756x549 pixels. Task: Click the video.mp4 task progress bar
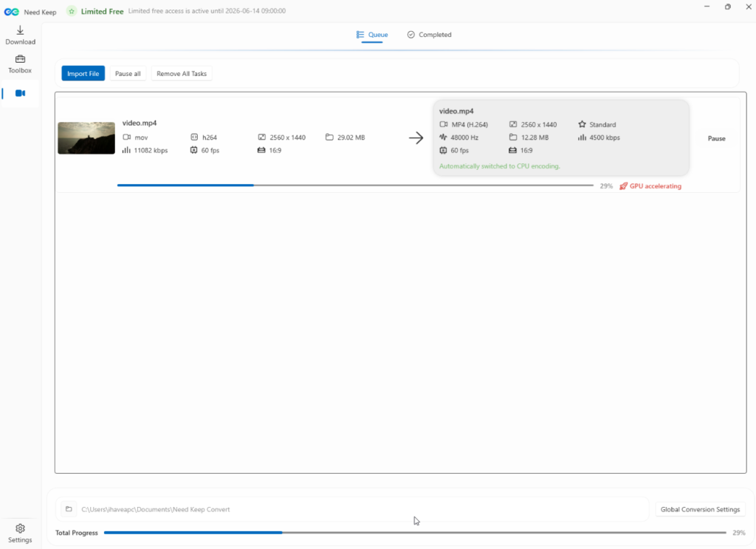click(x=355, y=185)
